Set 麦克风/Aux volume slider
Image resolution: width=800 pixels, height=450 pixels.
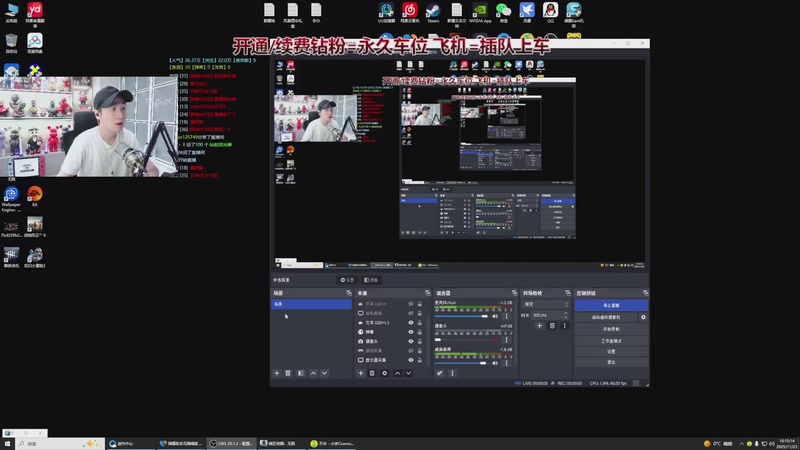coord(461,316)
